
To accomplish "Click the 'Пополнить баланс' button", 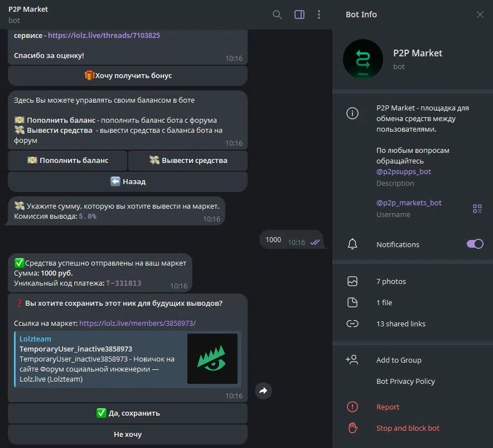I will (x=67, y=161).
